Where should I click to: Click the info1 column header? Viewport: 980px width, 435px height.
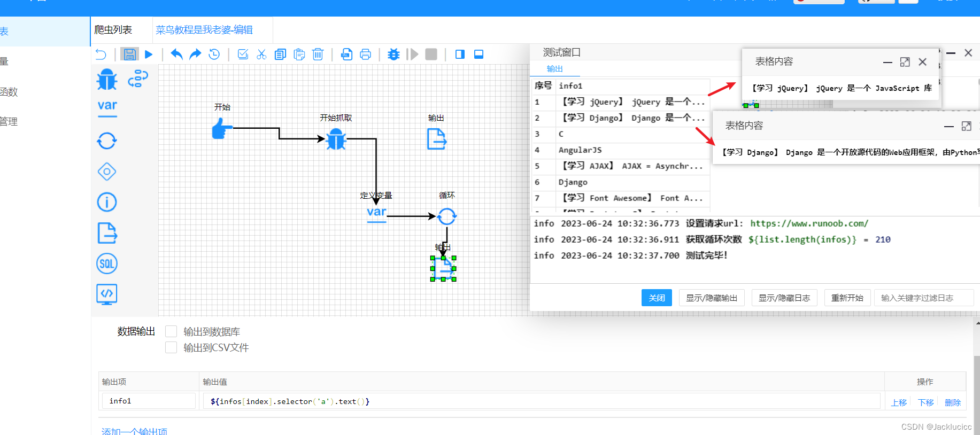[632, 86]
